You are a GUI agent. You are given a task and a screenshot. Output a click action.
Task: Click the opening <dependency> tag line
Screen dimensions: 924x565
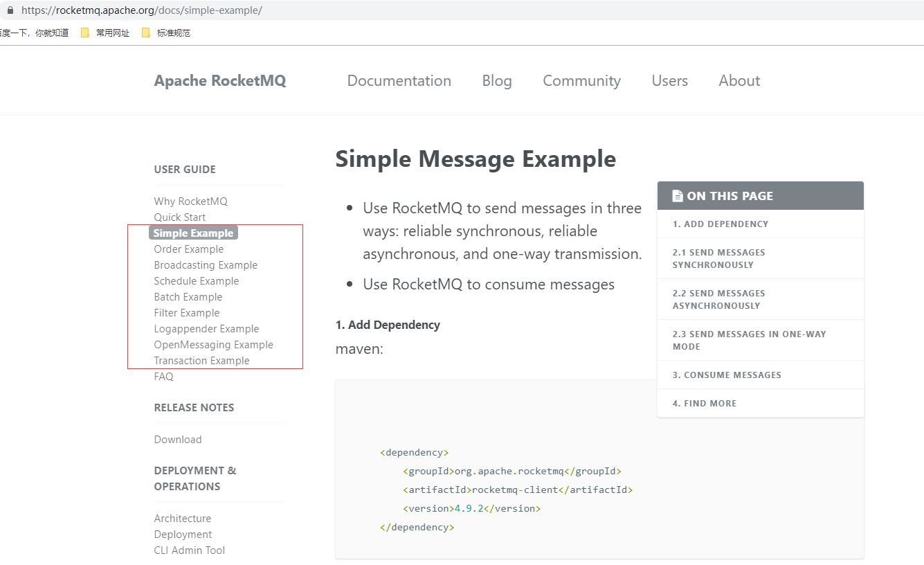pos(415,453)
